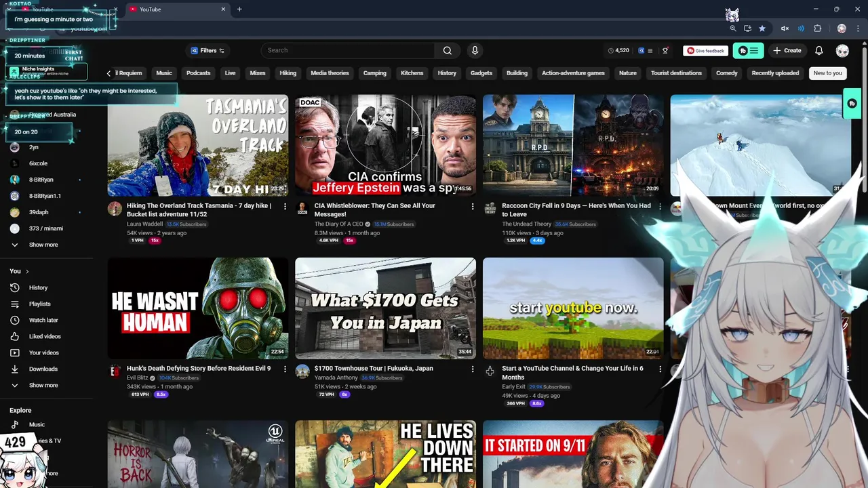Screen dimensions: 868x488
Task: Click the zoom magnifier in address bar
Action: [x=732, y=28]
